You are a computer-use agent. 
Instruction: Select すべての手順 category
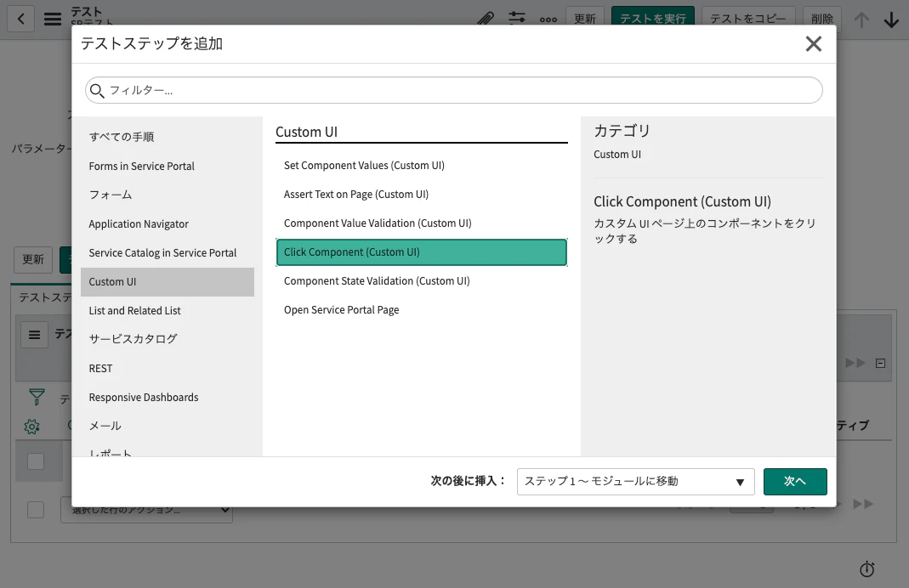167,137
